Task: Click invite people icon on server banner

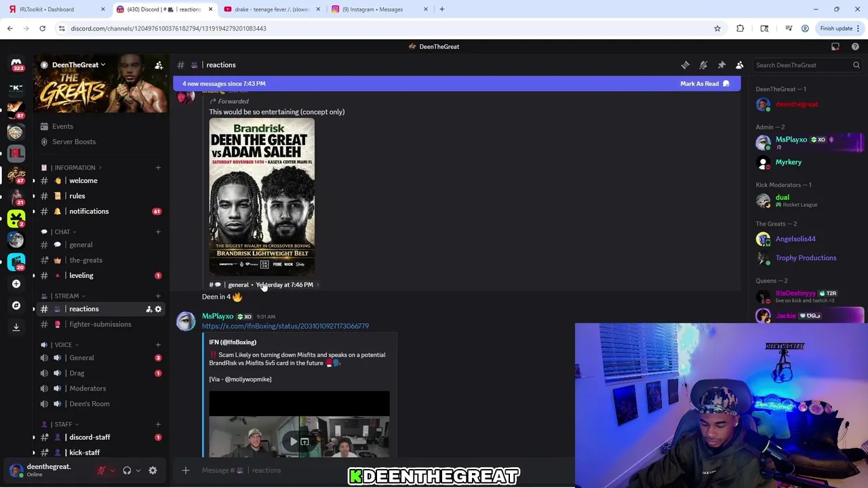Action: coord(159,65)
